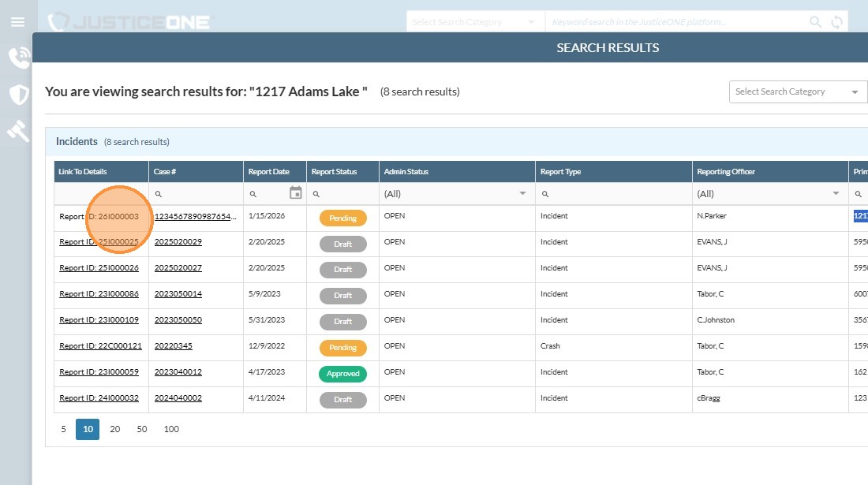Click Pending status badge for 1/15/2026

343,218
